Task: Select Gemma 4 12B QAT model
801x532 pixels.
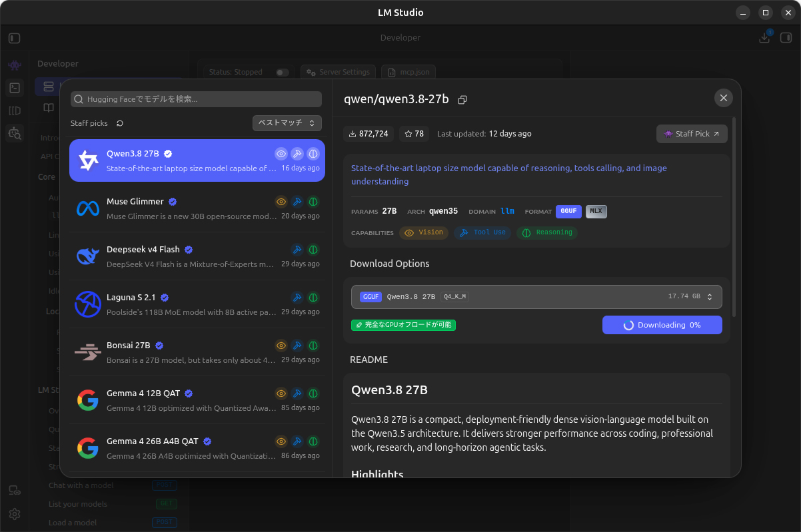Action: [x=197, y=400]
